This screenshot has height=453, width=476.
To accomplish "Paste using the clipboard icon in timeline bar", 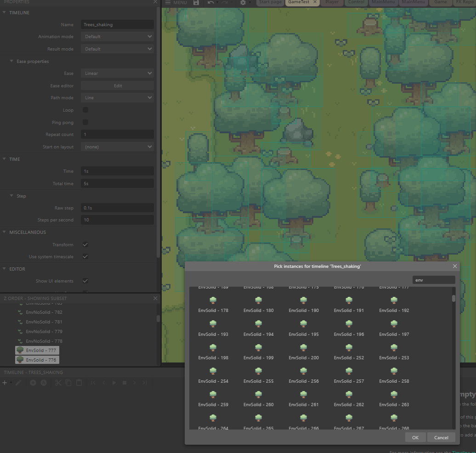I will (79, 383).
